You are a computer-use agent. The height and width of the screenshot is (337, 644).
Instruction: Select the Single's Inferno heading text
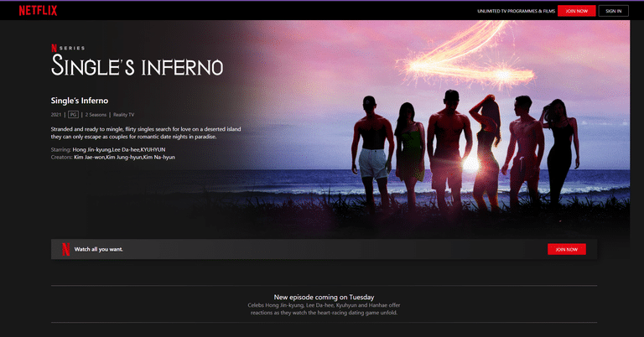tap(80, 101)
